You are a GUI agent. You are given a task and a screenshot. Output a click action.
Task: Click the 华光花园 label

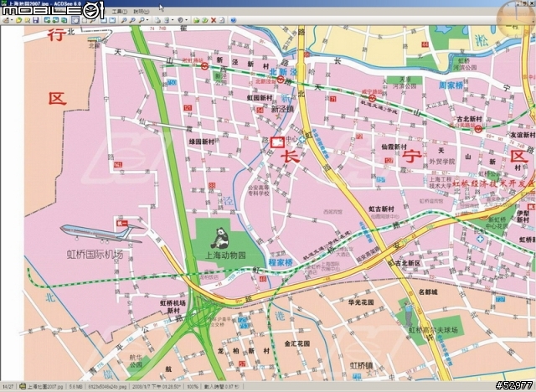pos(361,302)
